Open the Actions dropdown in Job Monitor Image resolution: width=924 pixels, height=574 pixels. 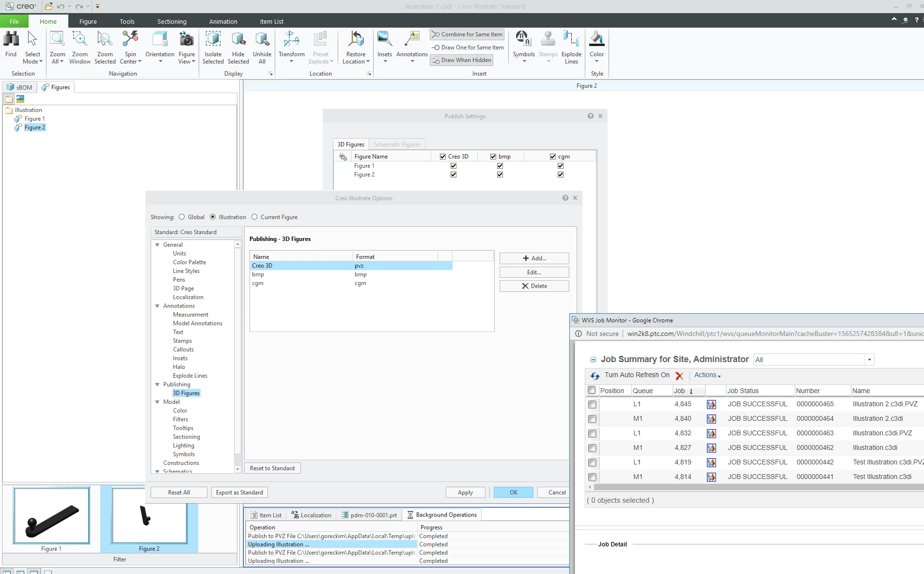tap(707, 375)
